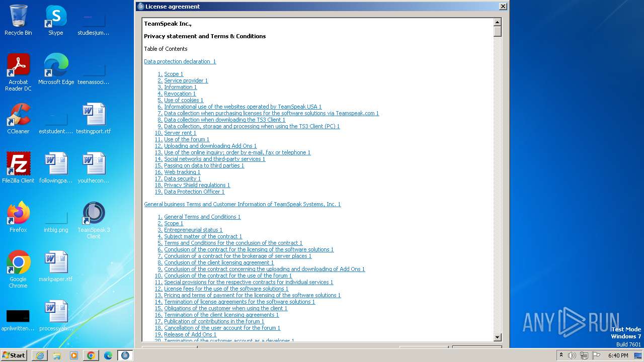The width and height of the screenshot is (644, 362).
Task: Open Edge from the taskbar
Action: pyautogui.click(x=108, y=355)
